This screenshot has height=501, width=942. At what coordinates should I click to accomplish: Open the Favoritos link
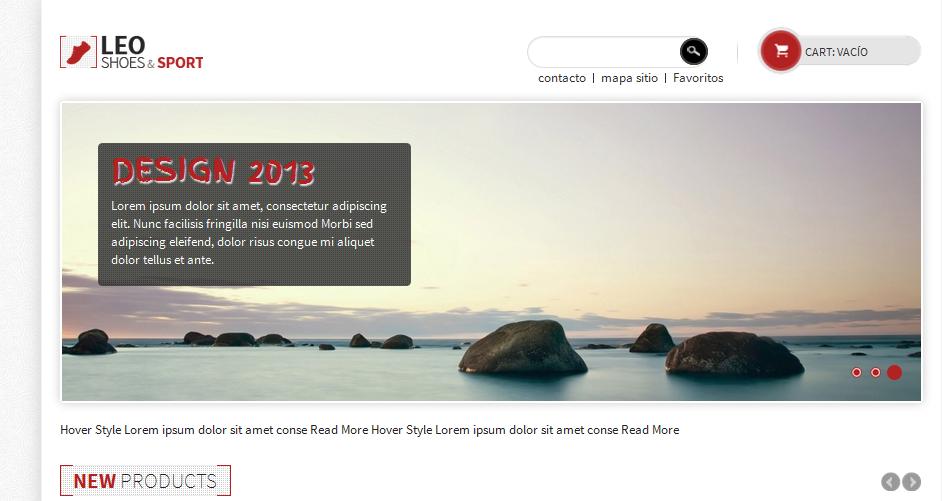pyautogui.click(x=698, y=78)
